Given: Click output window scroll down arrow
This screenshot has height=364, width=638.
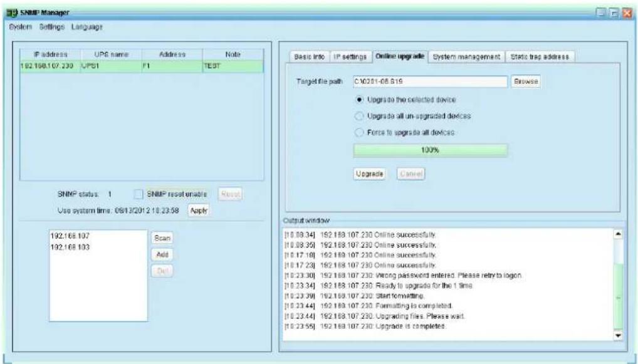Looking at the screenshot, I should click(618, 336).
